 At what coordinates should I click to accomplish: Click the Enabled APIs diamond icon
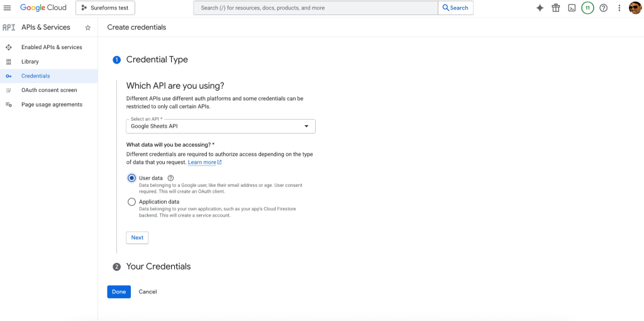click(9, 47)
